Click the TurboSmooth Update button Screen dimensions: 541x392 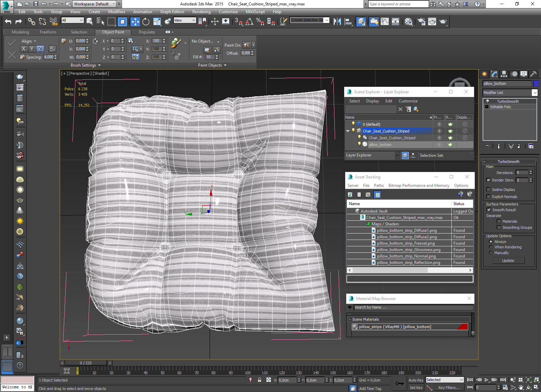pos(508,261)
